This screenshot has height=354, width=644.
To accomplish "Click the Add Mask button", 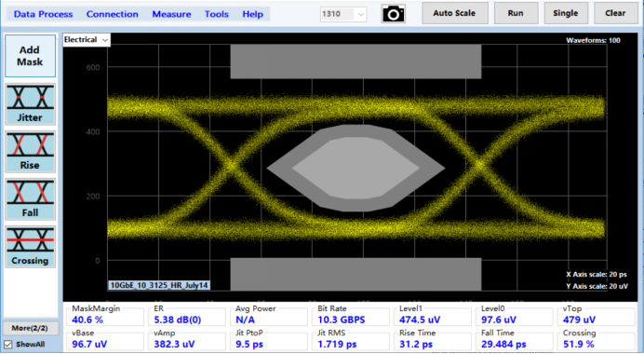I will point(30,56).
